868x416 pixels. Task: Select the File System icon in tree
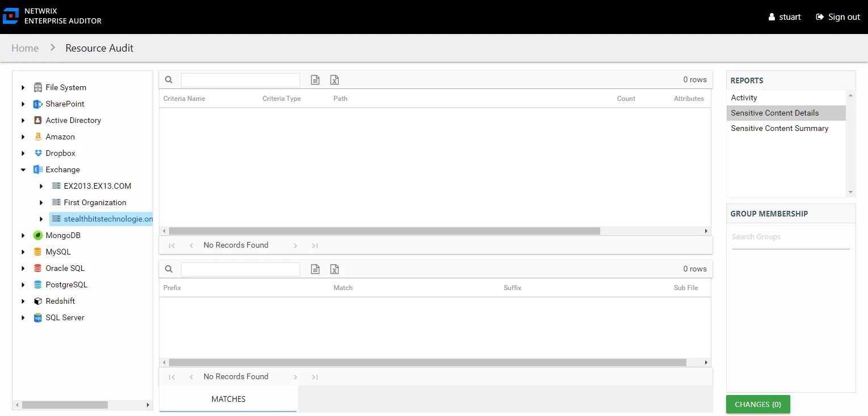coord(38,87)
